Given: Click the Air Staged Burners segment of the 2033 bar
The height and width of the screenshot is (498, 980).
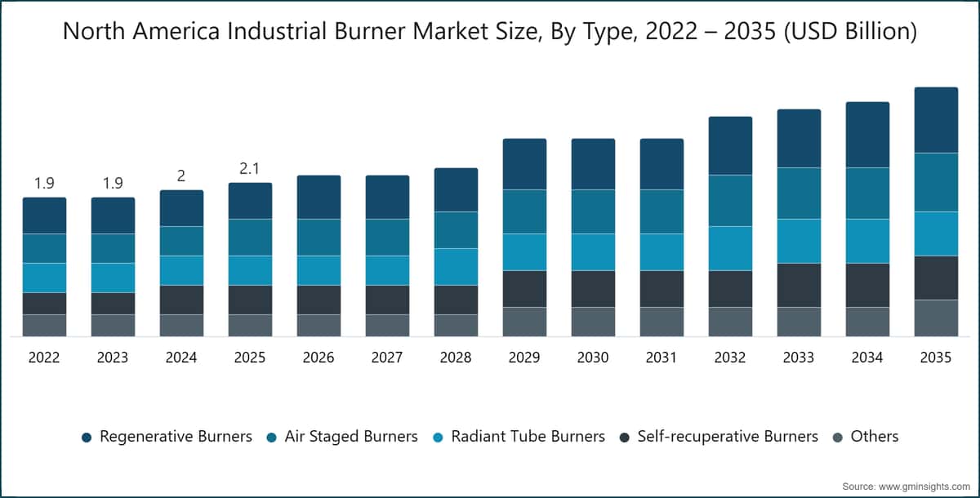Looking at the screenshot, I should (799, 193).
